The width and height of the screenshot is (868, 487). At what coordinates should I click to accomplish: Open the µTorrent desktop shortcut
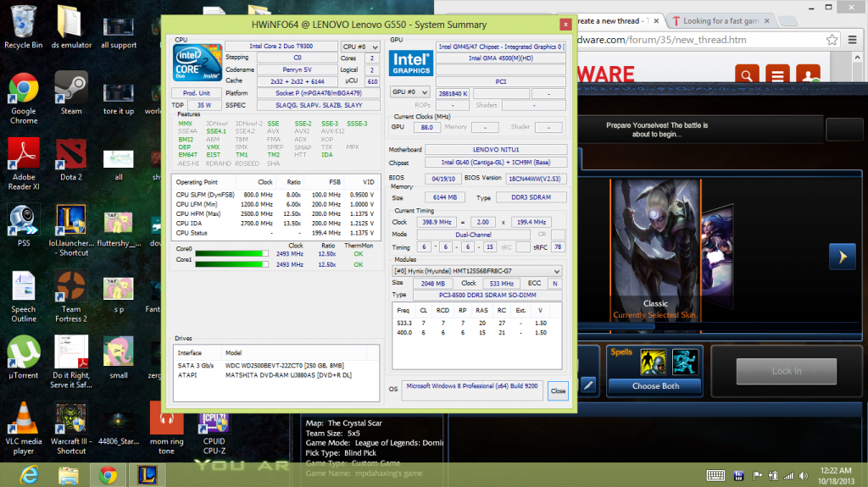click(24, 354)
